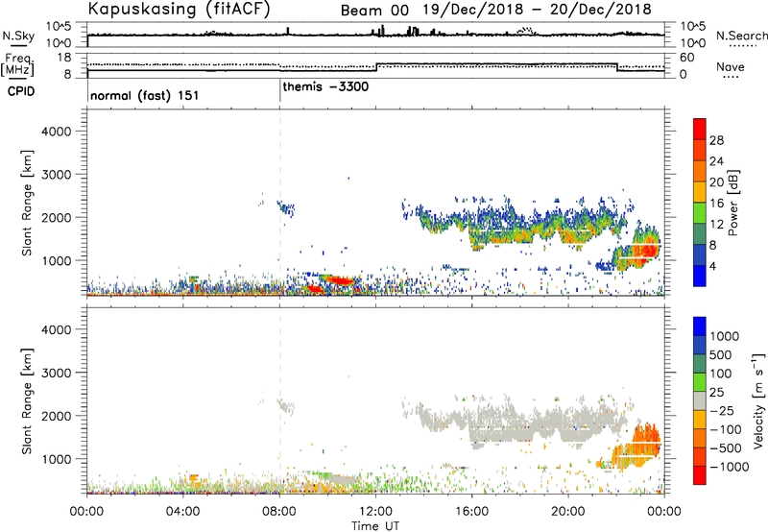Viewport: 768px width, 532px height.
Task: Click the '28' label on power colorbar
Action: click(716, 140)
